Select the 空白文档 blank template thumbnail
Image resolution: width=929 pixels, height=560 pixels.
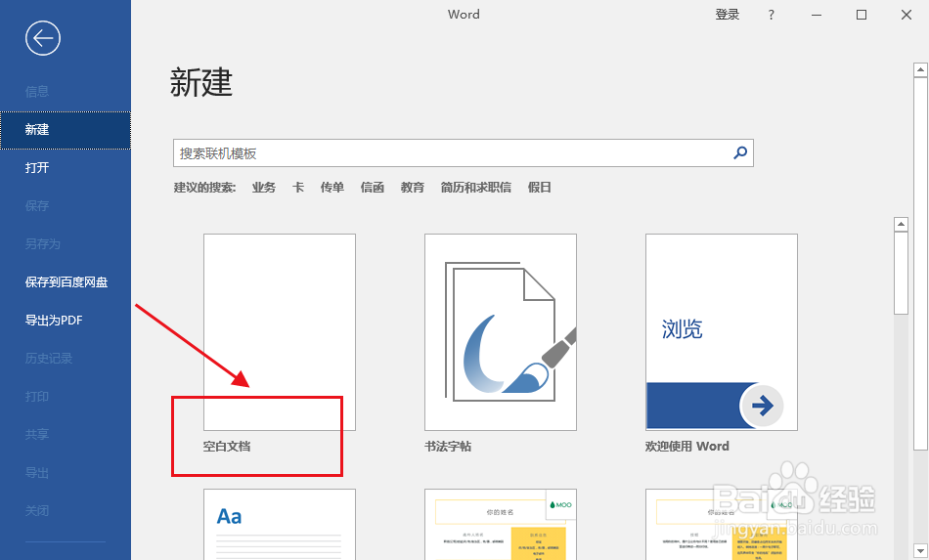(280, 332)
